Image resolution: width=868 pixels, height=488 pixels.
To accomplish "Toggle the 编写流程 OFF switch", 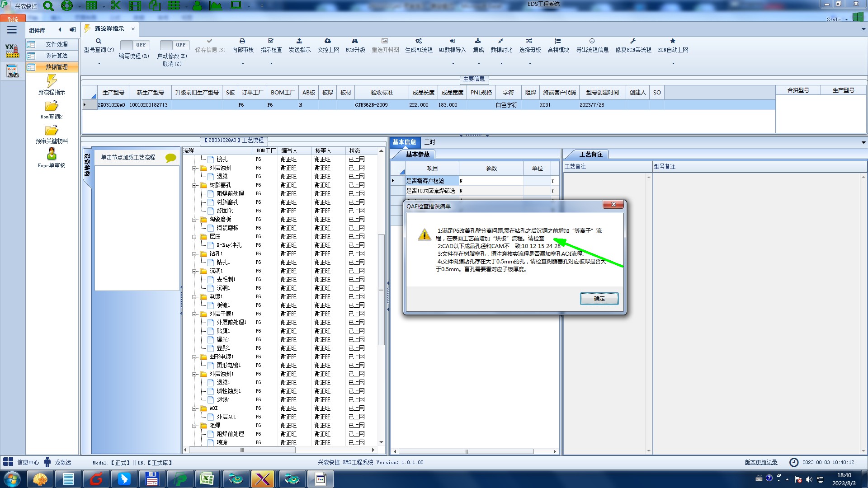I will (134, 45).
